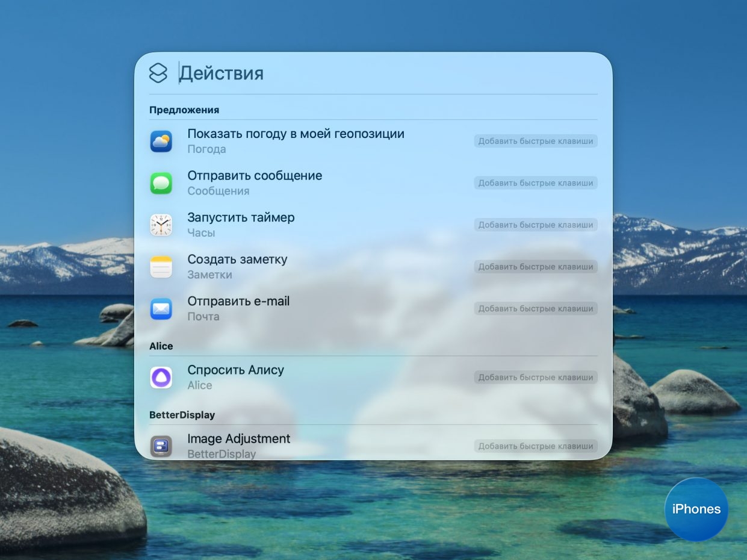Click the green Messages app icon

tap(161, 183)
